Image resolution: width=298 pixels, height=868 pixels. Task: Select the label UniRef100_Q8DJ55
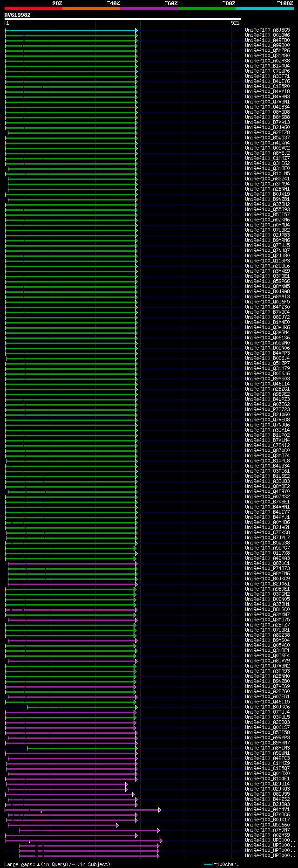(267, 794)
